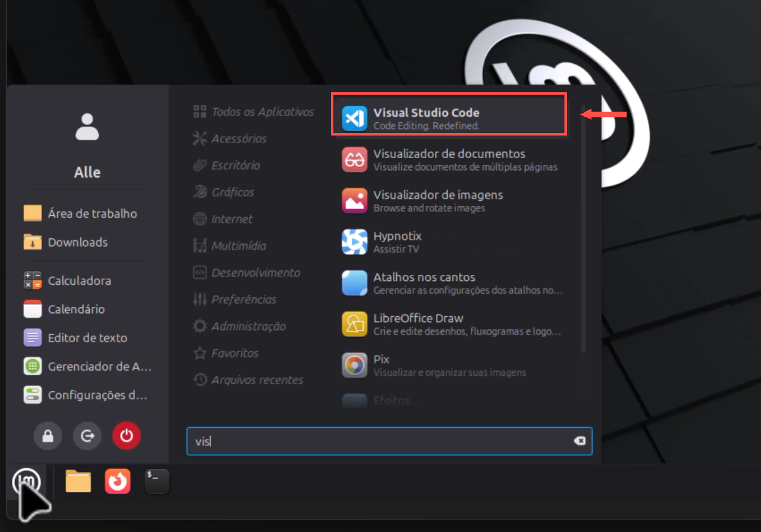Screen dimensions: 761x532
Task: Launch Hypnotix TV app
Action: [450, 242]
